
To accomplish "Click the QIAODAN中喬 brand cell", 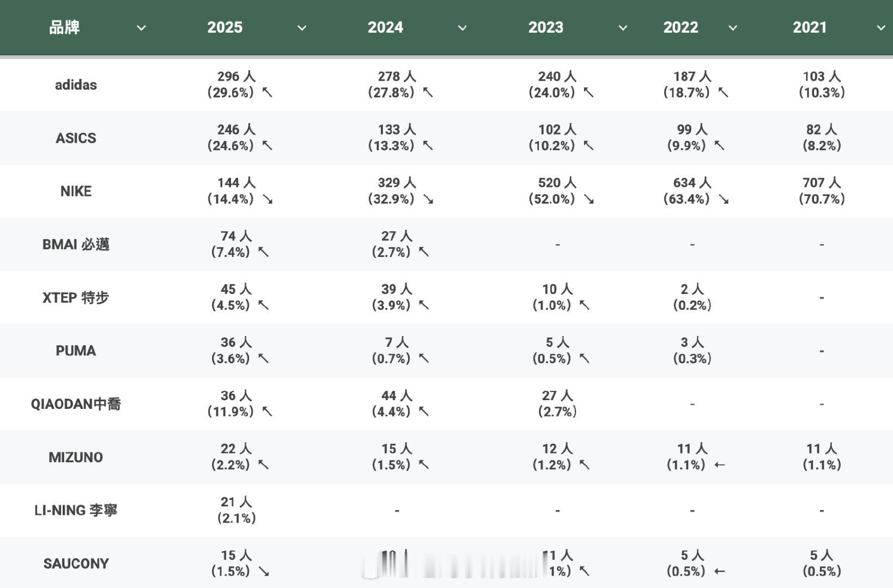I will [x=76, y=404].
